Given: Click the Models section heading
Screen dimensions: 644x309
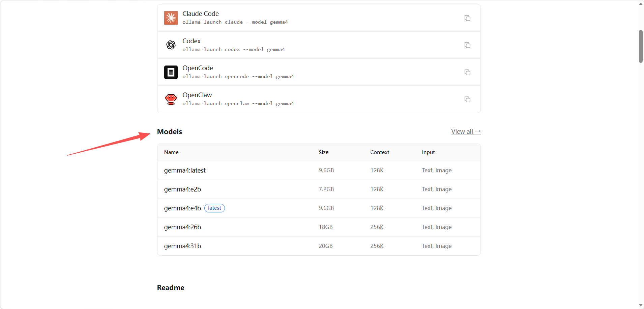Looking at the screenshot, I should click(170, 132).
